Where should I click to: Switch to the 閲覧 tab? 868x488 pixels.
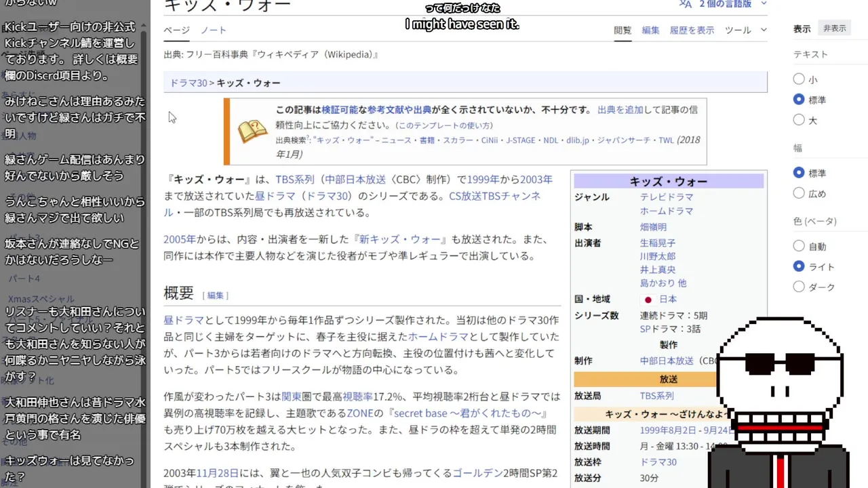[623, 30]
